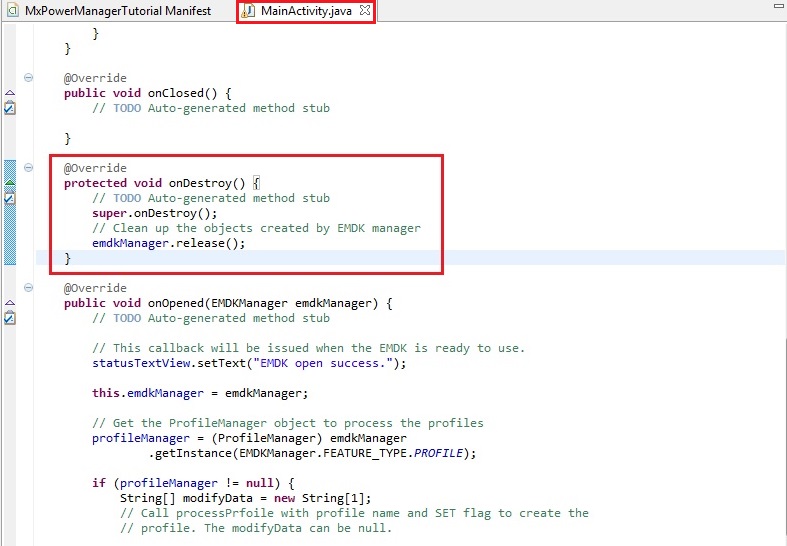
Task: Click the implements marker beside onOpened()
Action: pyautogui.click(x=9, y=303)
